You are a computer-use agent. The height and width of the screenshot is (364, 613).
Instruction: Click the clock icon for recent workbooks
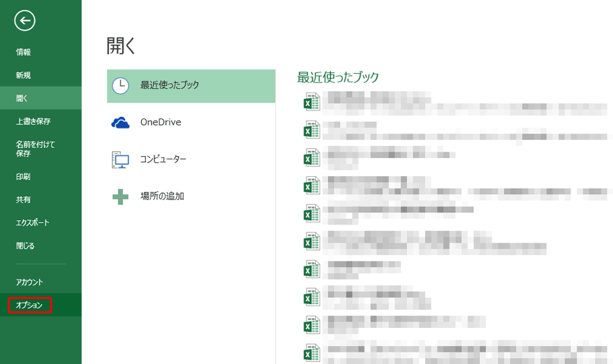(x=121, y=85)
